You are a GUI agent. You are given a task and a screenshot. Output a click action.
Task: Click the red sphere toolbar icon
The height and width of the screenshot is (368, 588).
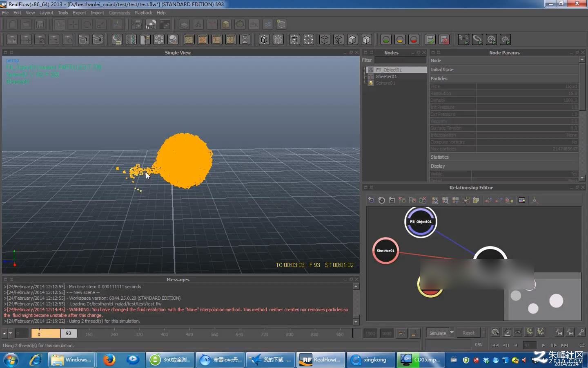414,40
